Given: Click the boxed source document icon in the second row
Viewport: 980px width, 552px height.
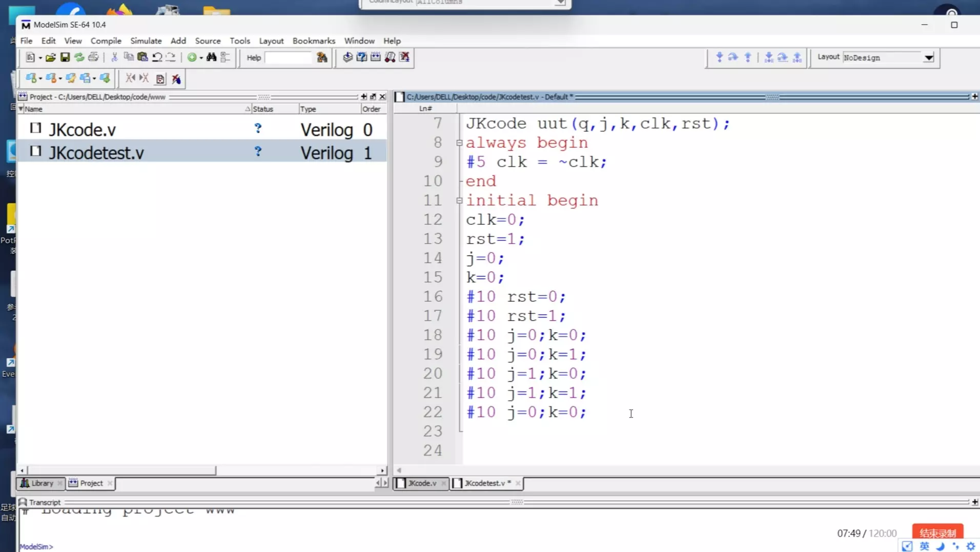Looking at the screenshot, I should point(160,78).
